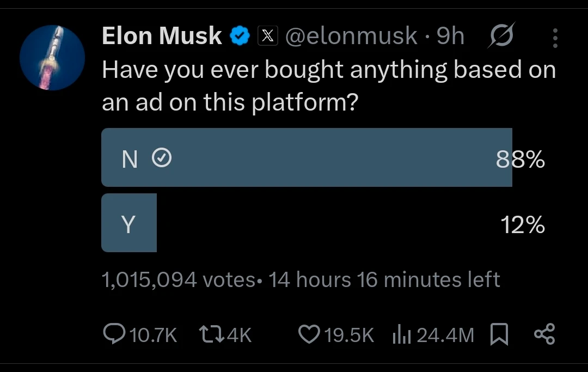The image size is (588, 372).
Task: Bookmark this post
Action: click(x=499, y=334)
